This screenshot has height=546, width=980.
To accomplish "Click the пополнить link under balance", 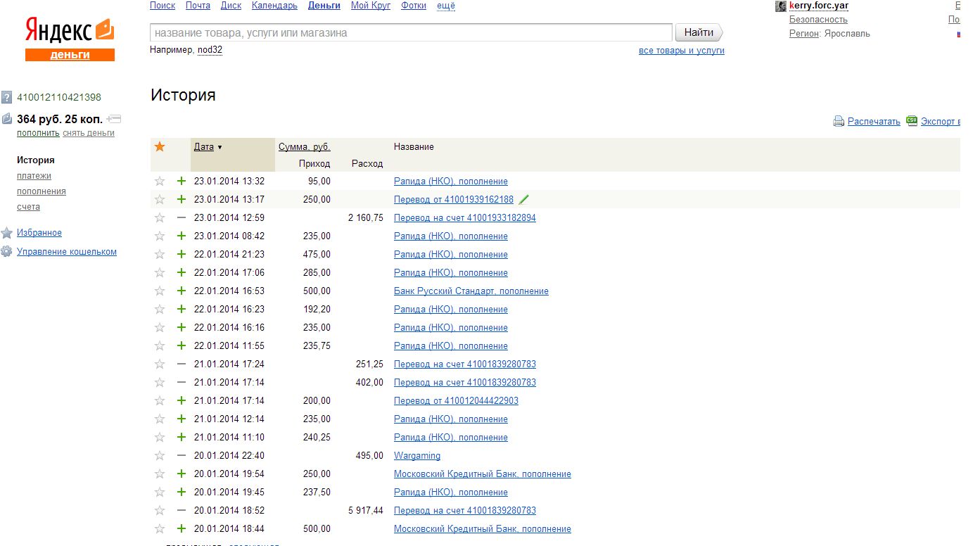I will (x=38, y=133).
